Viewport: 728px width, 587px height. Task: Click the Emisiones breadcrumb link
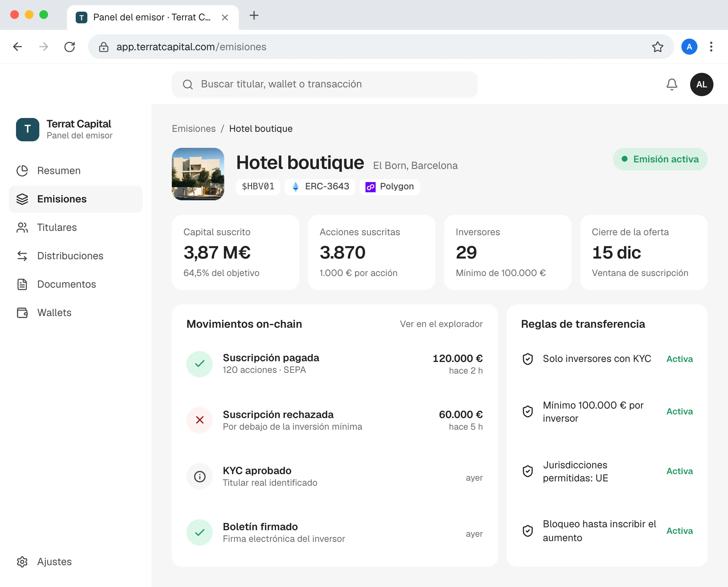194,129
